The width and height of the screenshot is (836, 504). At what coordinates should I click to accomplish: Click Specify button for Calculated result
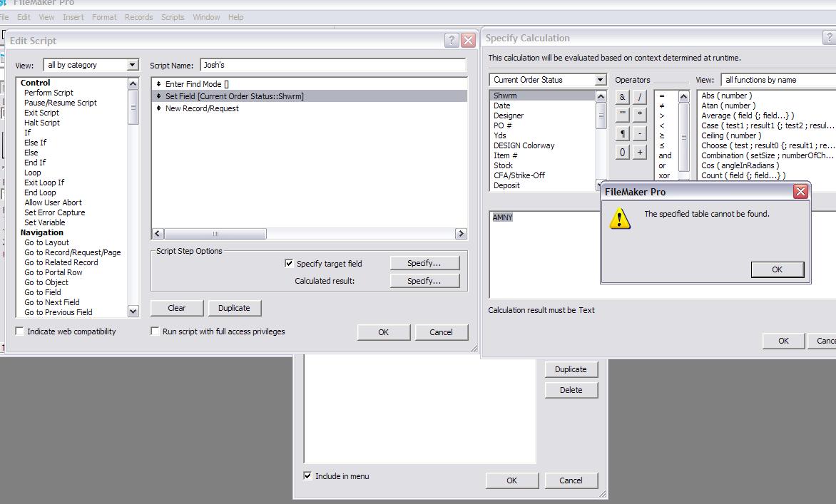[x=424, y=281]
